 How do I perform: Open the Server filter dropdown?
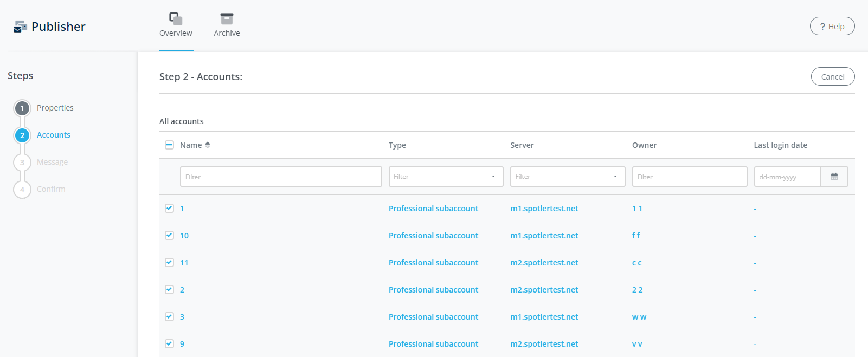[568, 177]
